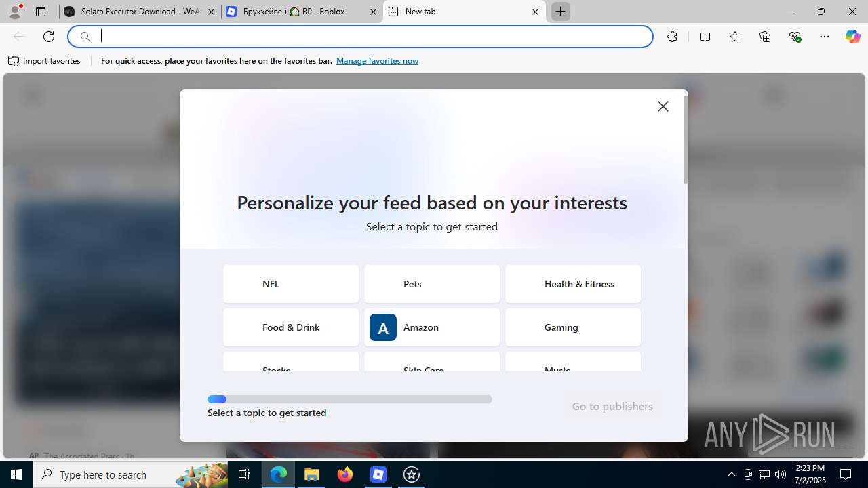Image resolution: width=868 pixels, height=488 pixels.
Task: Select the New tab tab
Action: pyautogui.click(x=464, y=12)
